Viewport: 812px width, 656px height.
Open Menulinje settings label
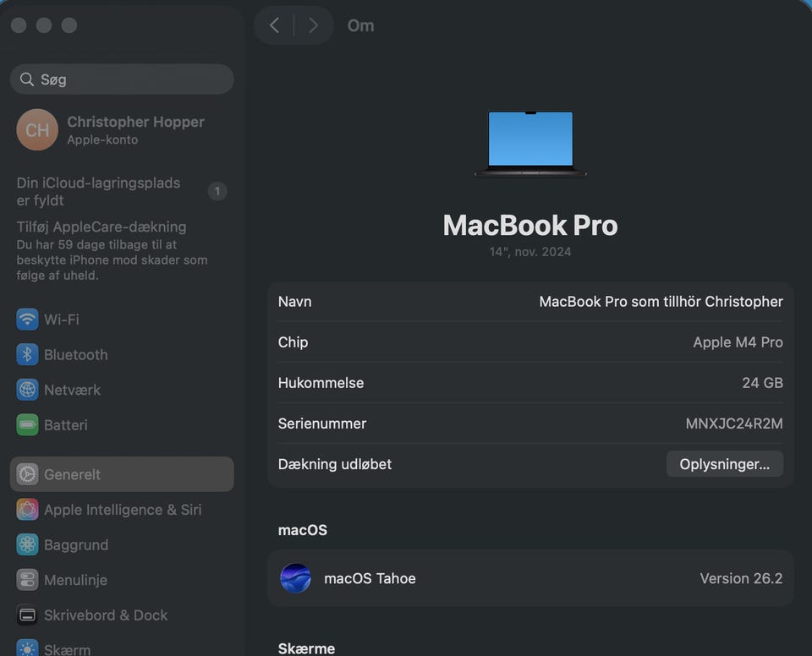click(x=75, y=580)
